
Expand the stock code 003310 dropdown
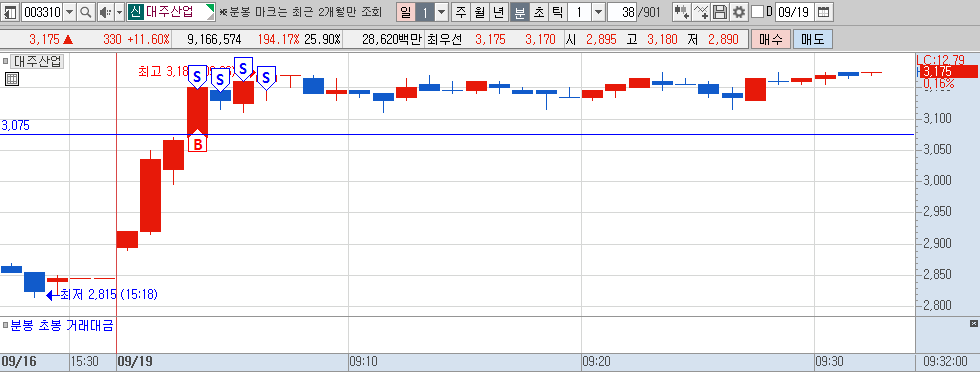point(69,12)
